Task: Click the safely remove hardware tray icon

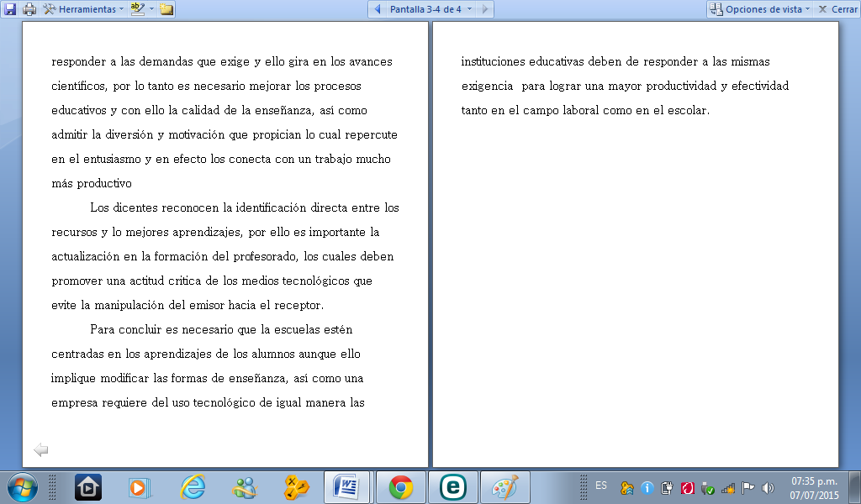Action: (707, 487)
